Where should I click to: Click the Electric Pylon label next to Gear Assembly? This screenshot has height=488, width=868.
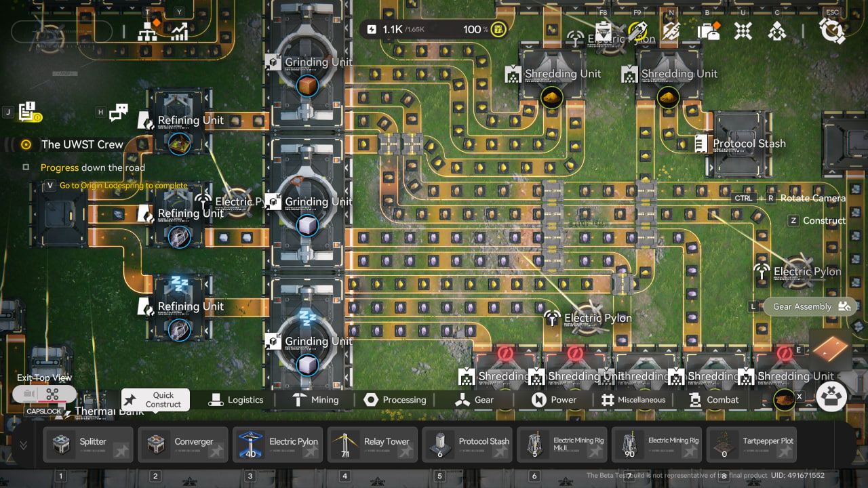tap(807, 272)
